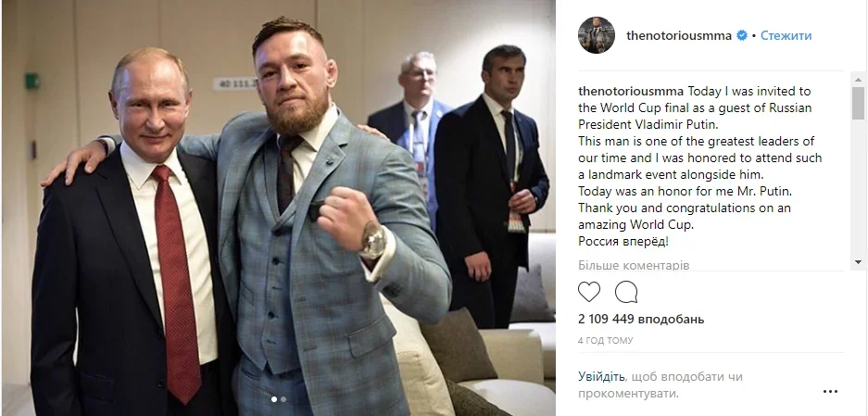Click the Стежити follow link
Image resolution: width=868 pixels, height=416 pixels.
pos(786,35)
